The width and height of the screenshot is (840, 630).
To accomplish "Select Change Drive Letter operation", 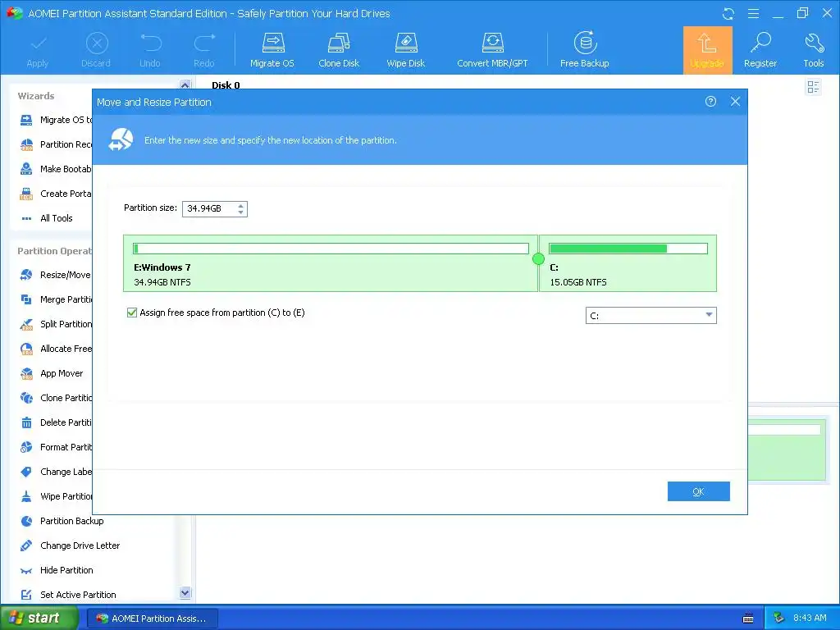I will click(x=70, y=546).
